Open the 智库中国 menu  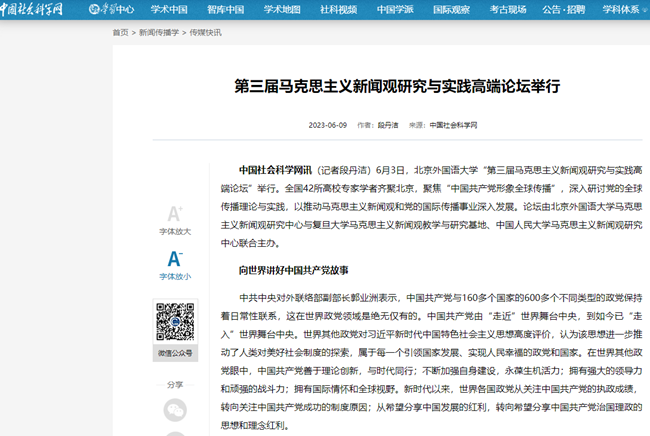click(226, 9)
